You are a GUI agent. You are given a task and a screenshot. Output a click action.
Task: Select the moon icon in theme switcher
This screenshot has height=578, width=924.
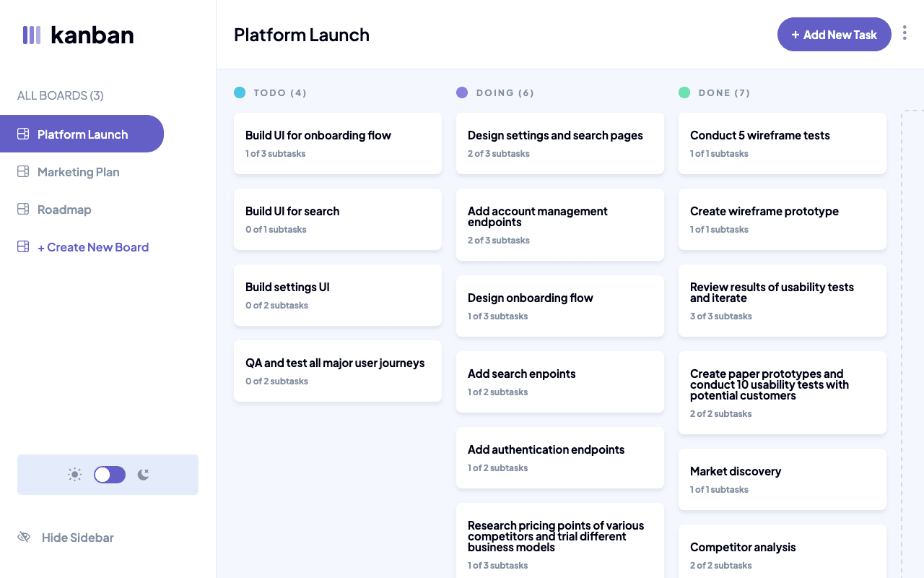click(142, 474)
